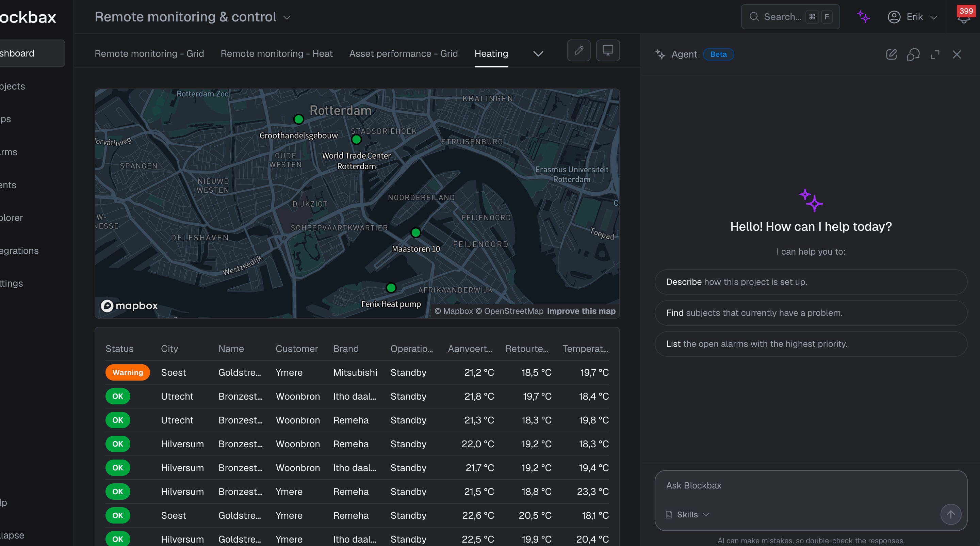The width and height of the screenshot is (980, 546).
Task: Click the Groothandelsgebouw map marker
Action: click(x=299, y=119)
